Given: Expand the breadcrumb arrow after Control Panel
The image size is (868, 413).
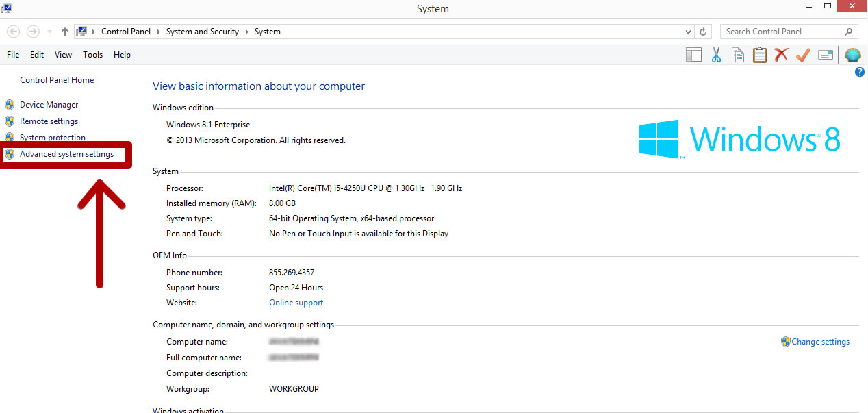Looking at the screenshot, I should (x=158, y=32).
